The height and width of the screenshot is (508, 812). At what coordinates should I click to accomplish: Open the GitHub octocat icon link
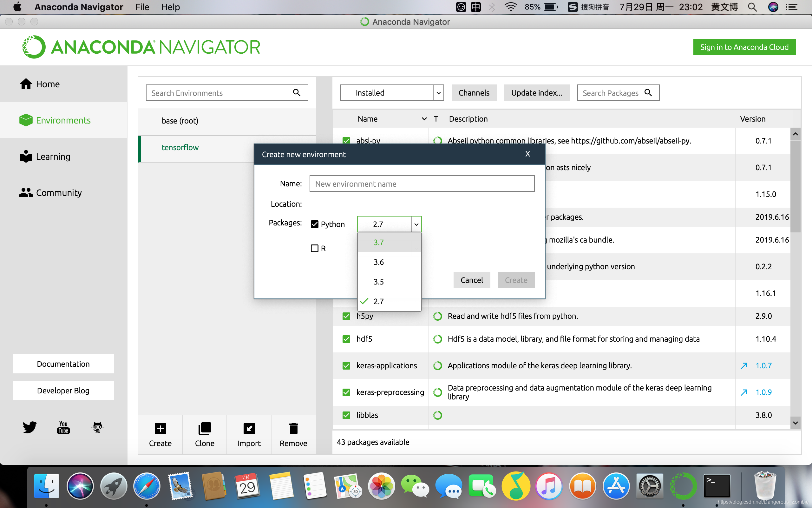(97, 427)
